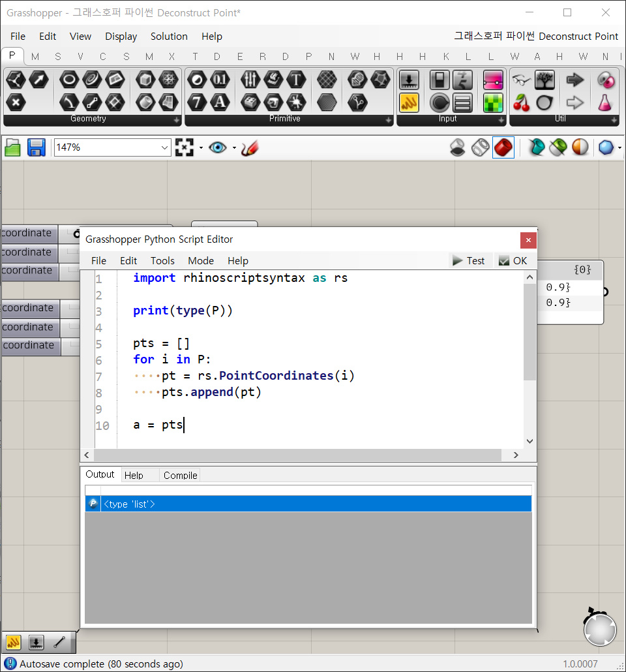
Task: Toggle the wireframe preview mode icon
Action: click(481, 148)
